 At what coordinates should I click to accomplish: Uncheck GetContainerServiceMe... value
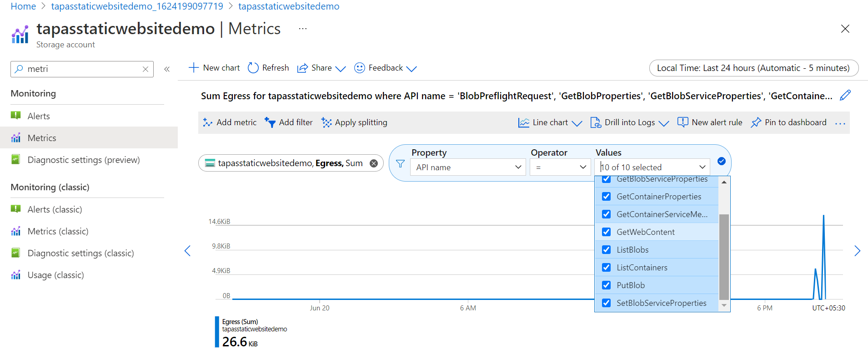click(607, 214)
